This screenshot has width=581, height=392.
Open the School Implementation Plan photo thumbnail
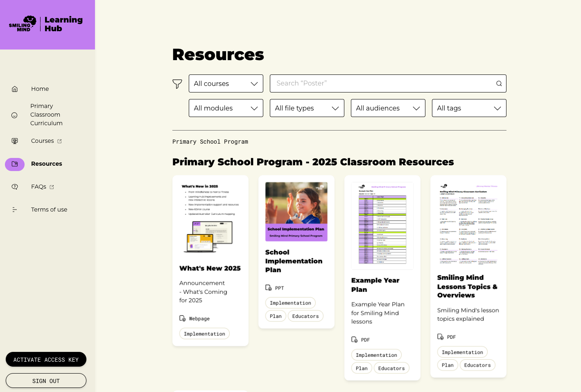coord(296,212)
